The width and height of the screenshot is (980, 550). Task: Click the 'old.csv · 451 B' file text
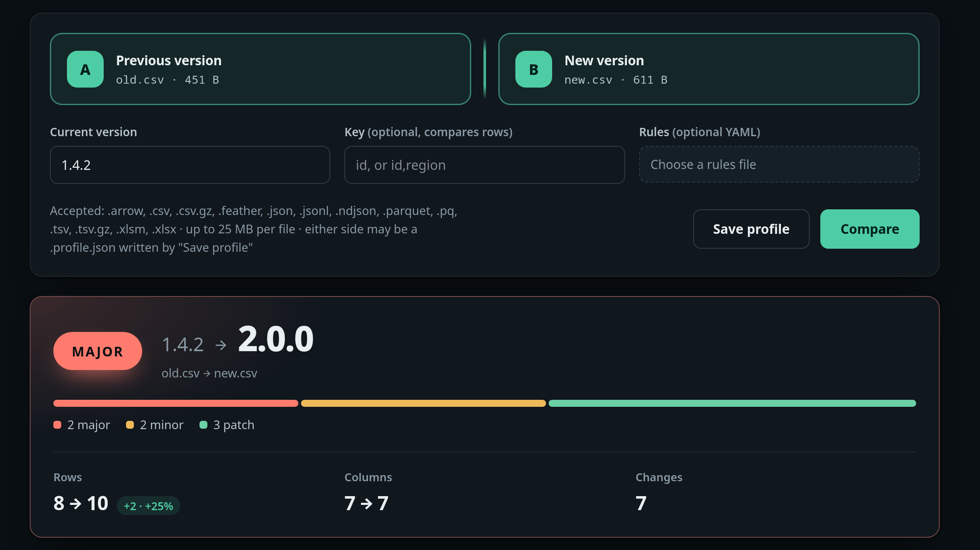click(168, 80)
